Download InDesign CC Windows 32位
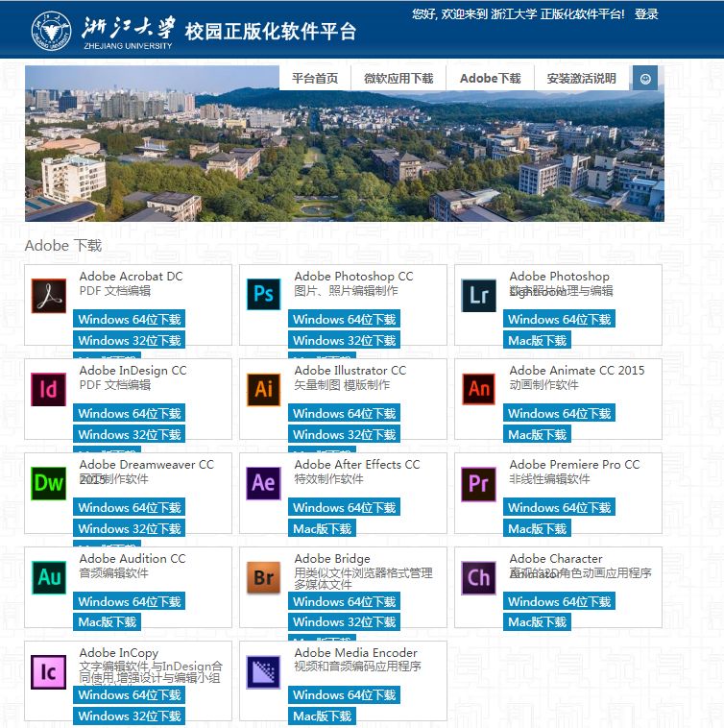Viewport: 724px width, 728px height. pyautogui.click(x=130, y=434)
